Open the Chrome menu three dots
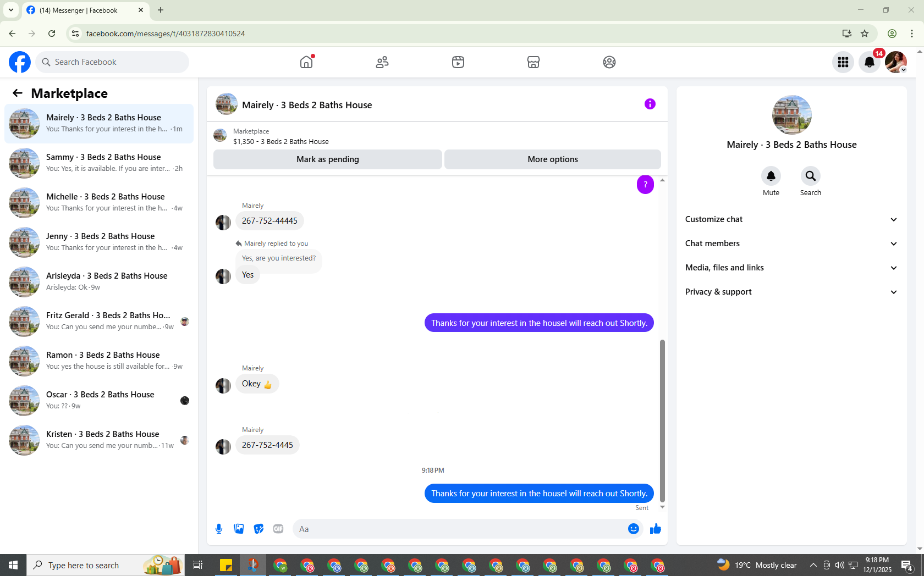924x576 pixels. point(912,34)
